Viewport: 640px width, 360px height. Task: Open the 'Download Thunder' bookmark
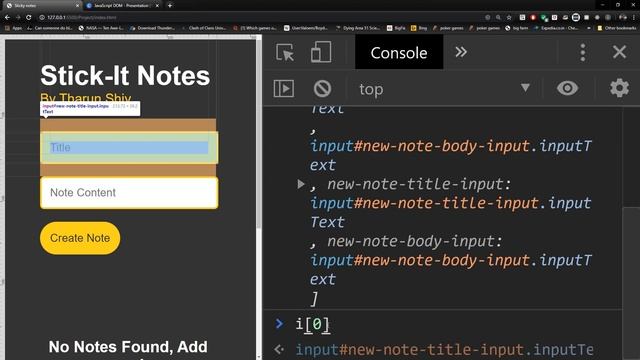pos(152,28)
